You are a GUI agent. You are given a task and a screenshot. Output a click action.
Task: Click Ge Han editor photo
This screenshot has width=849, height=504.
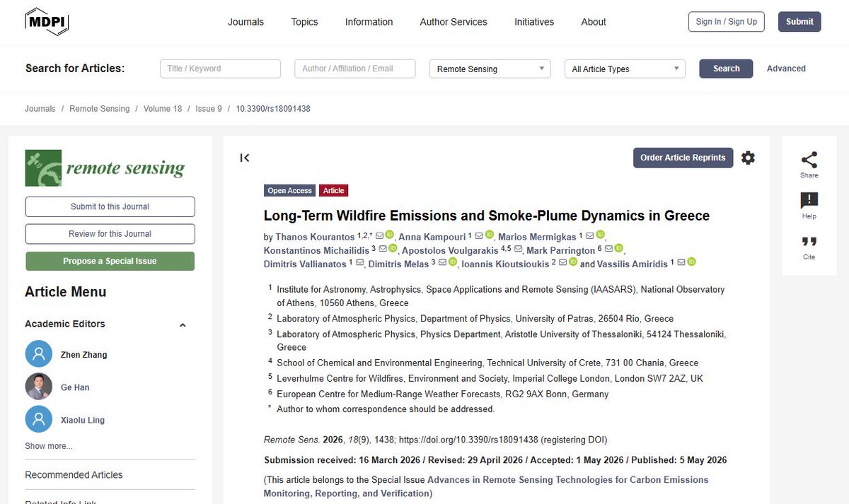(38, 387)
